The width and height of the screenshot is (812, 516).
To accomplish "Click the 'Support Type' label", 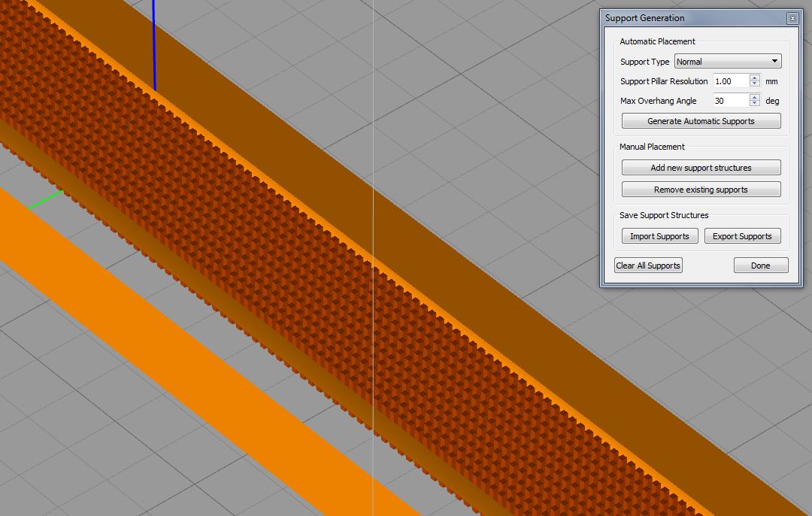I will tap(645, 62).
